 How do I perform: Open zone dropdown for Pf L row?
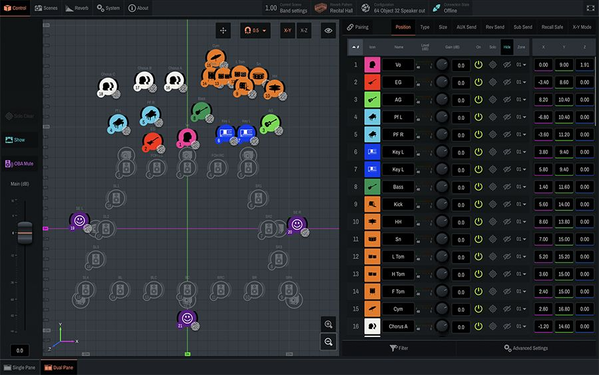coord(521,117)
